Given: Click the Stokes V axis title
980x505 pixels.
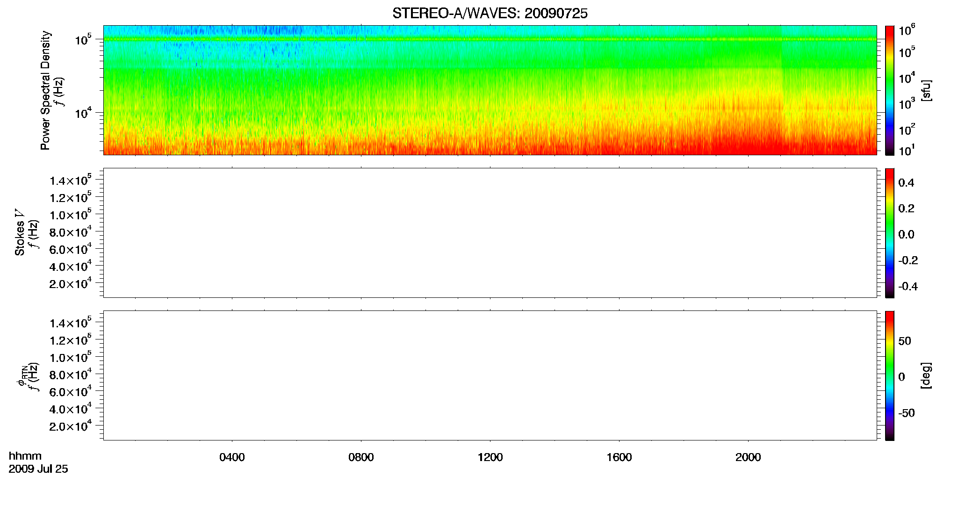Looking at the screenshot, I should (20, 232).
